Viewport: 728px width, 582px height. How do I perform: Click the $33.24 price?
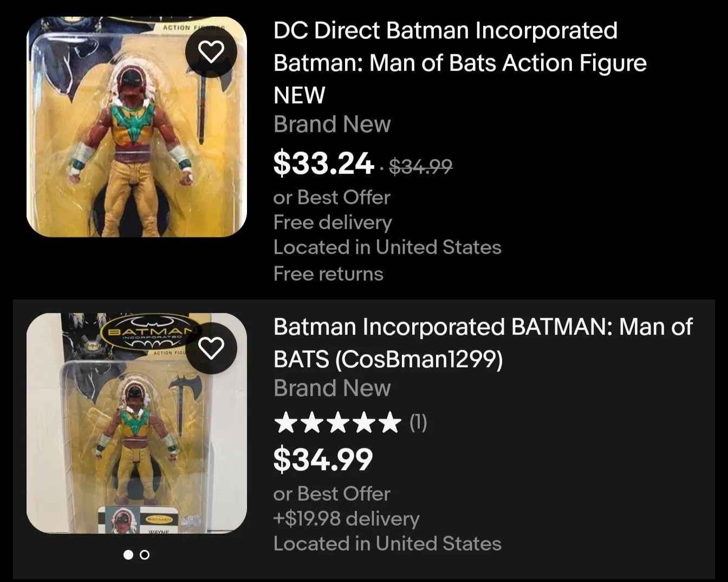tap(323, 163)
